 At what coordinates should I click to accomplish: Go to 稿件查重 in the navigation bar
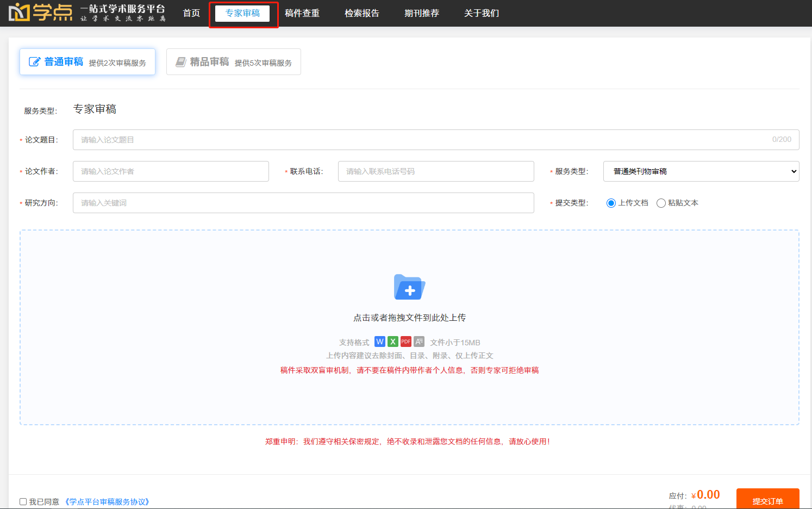pos(302,13)
